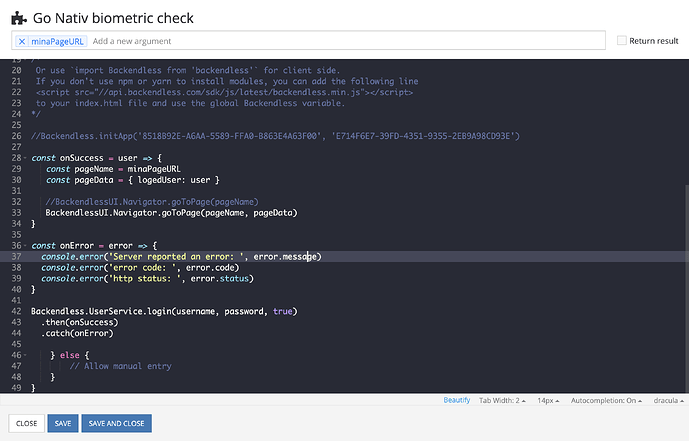The image size is (689, 441).
Task: Collapse the else block fold at line 46
Action: point(25,355)
